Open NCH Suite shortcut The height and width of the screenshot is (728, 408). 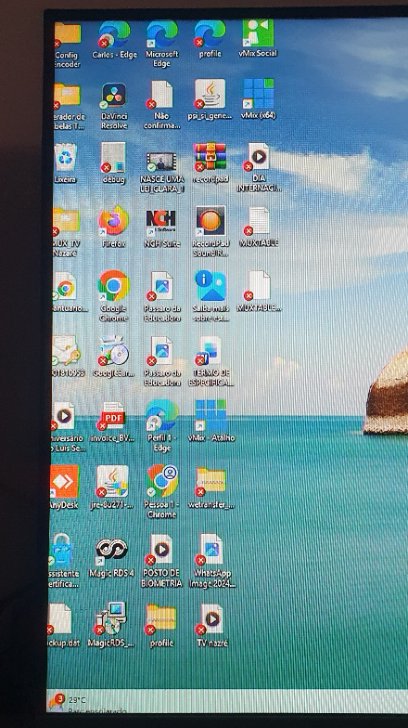pos(161,227)
